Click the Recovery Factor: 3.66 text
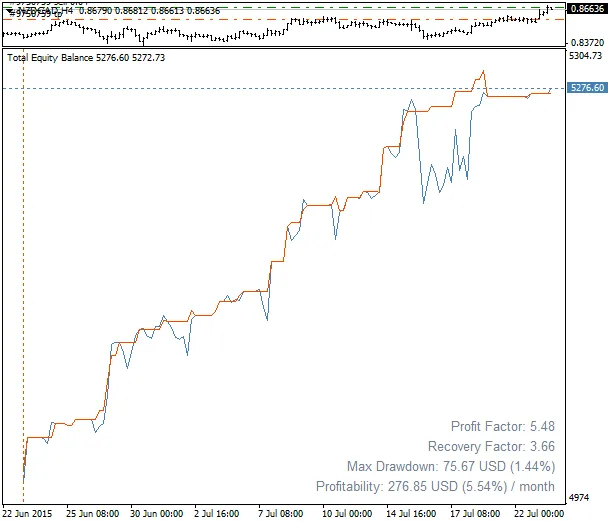This screenshot has width=608, height=522. (491, 446)
